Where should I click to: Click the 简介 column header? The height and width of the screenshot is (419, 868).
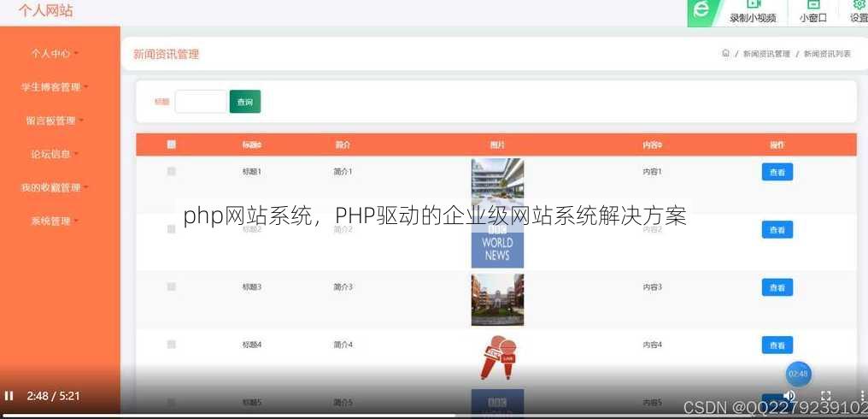click(343, 145)
